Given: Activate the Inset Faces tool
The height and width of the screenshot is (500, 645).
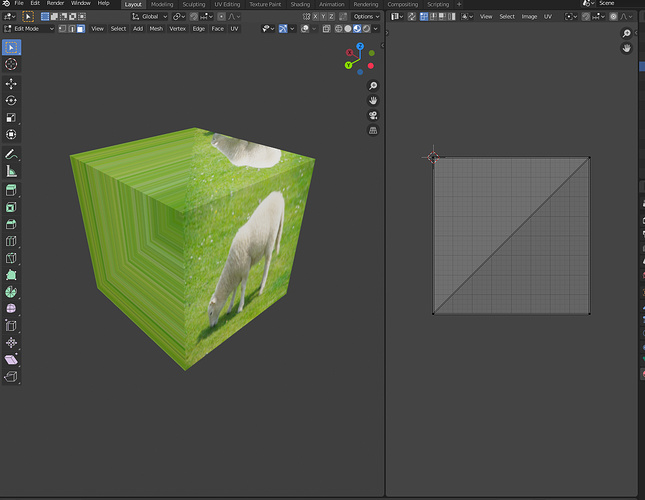Looking at the screenshot, I should (x=11, y=207).
